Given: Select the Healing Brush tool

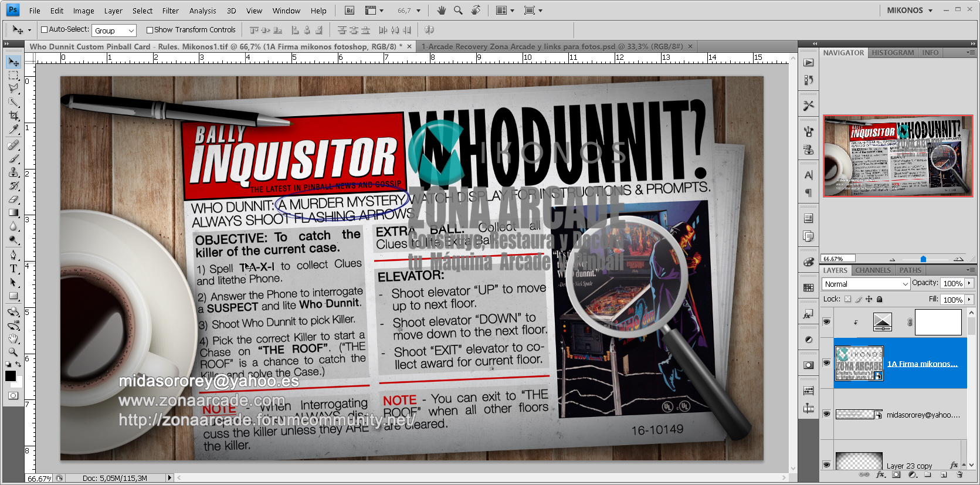Looking at the screenshot, I should click(13, 145).
